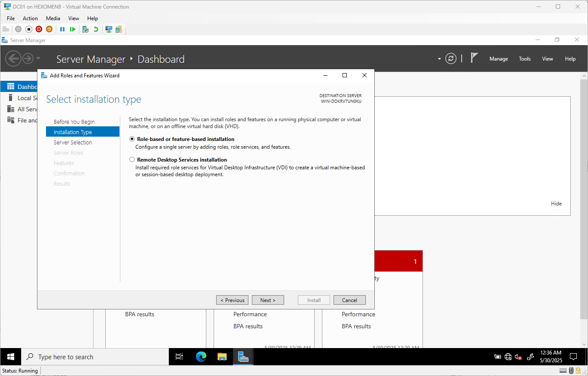Click the muted speaker tray icon
Viewport: 588px width, 376px height.
(518, 357)
